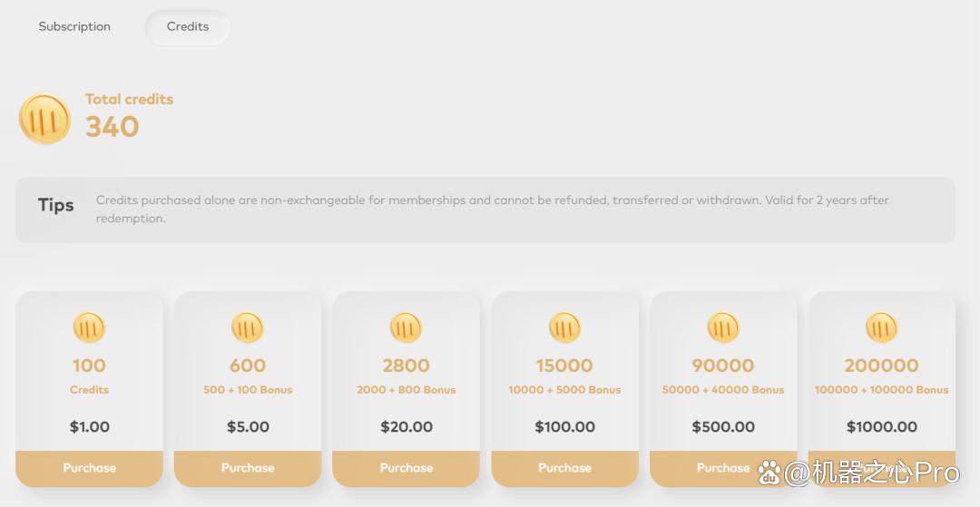
Task: Click the coin icon above 15000 credits
Action: (x=565, y=327)
